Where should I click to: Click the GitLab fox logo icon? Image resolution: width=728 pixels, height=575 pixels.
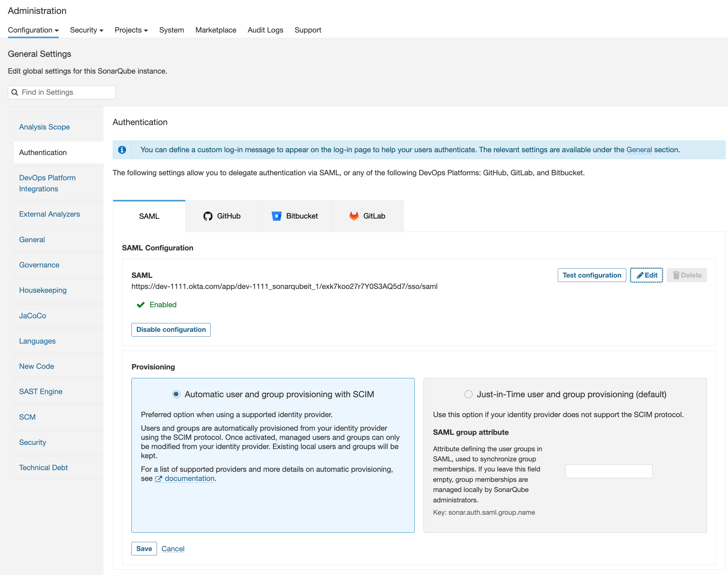(354, 216)
